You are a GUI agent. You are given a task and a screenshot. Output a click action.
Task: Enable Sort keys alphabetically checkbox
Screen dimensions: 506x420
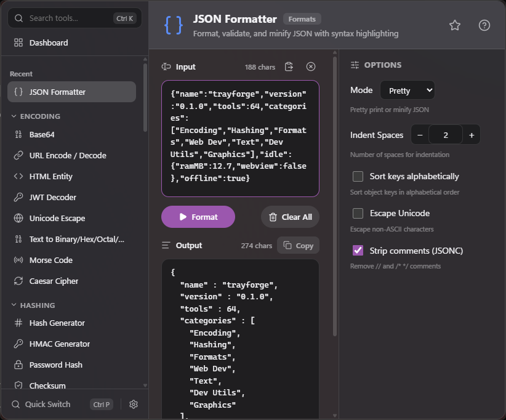[358, 177]
